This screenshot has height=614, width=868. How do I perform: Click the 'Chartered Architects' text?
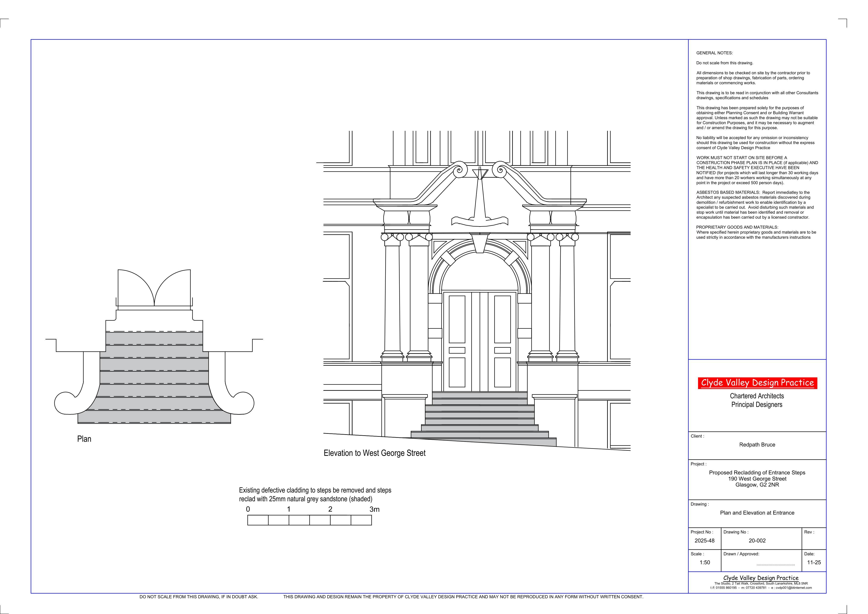(757, 396)
